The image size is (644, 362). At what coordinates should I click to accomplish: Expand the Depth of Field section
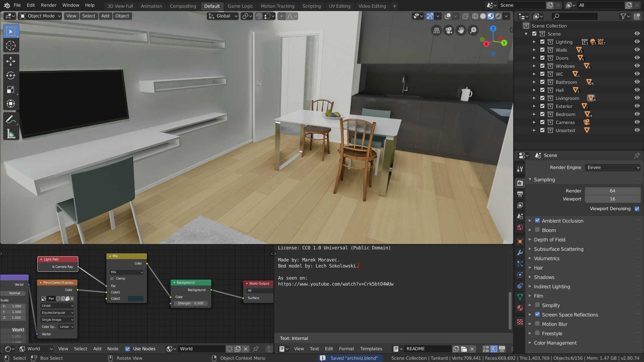[x=530, y=239]
